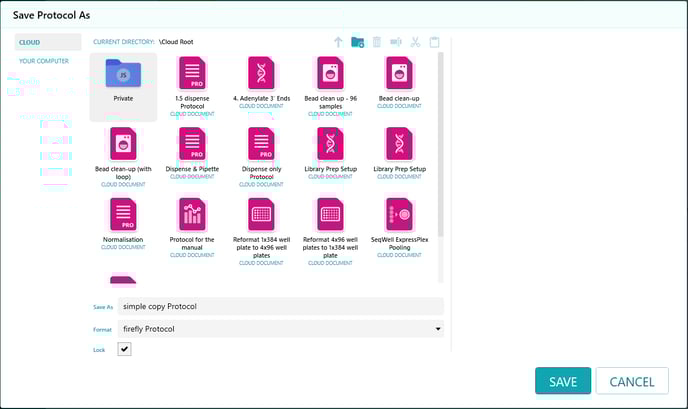688x409 pixels.
Task: Click the delete trash icon
Action: (x=376, y=42)
